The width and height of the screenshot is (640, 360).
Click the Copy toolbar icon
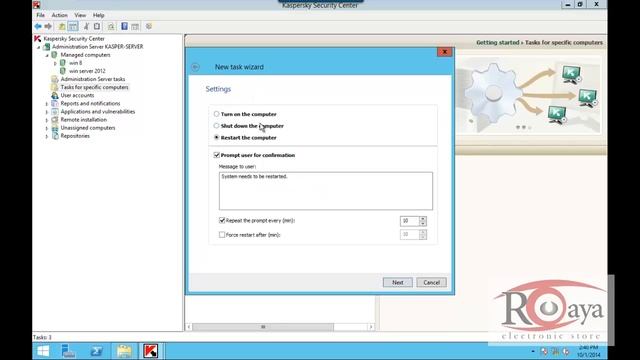click(x=97, y=27)
